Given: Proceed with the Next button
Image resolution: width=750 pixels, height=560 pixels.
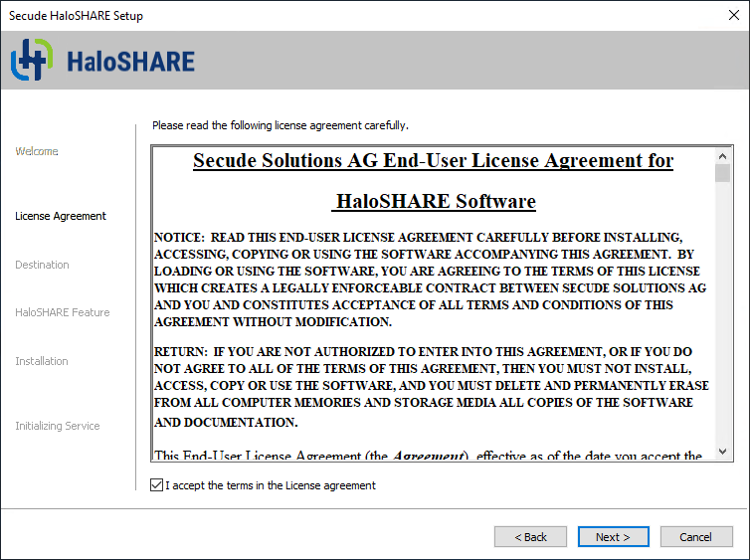Looking at the screenshot, I should [x=613, y=537].
